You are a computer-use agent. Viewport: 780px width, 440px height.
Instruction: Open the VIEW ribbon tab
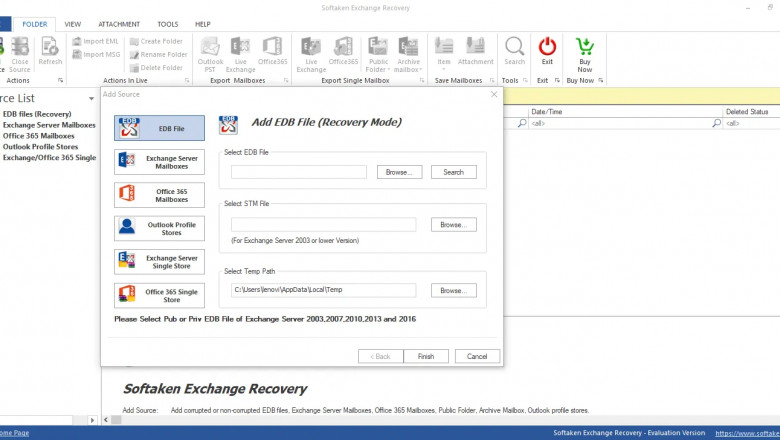pos(73,24)
